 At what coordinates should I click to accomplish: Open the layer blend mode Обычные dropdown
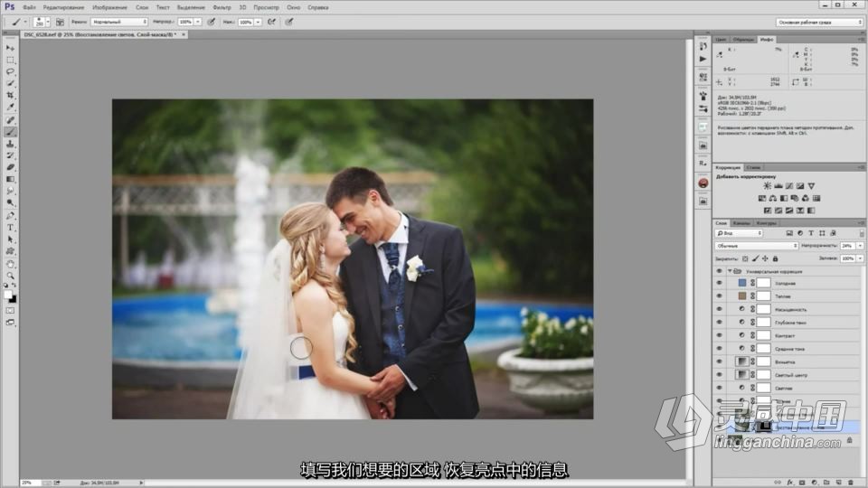[x=756, y=246]
